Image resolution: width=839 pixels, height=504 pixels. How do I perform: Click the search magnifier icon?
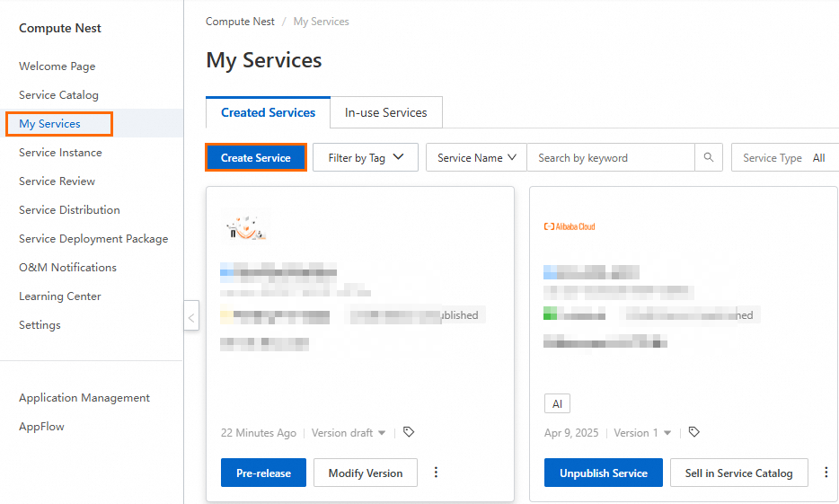[709, 157]
